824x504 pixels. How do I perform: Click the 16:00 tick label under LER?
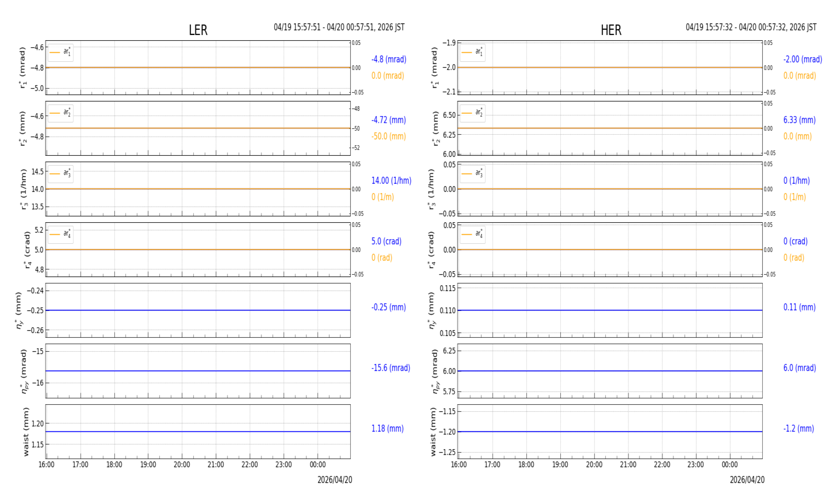pyautogui.click(x=47, y=465)
